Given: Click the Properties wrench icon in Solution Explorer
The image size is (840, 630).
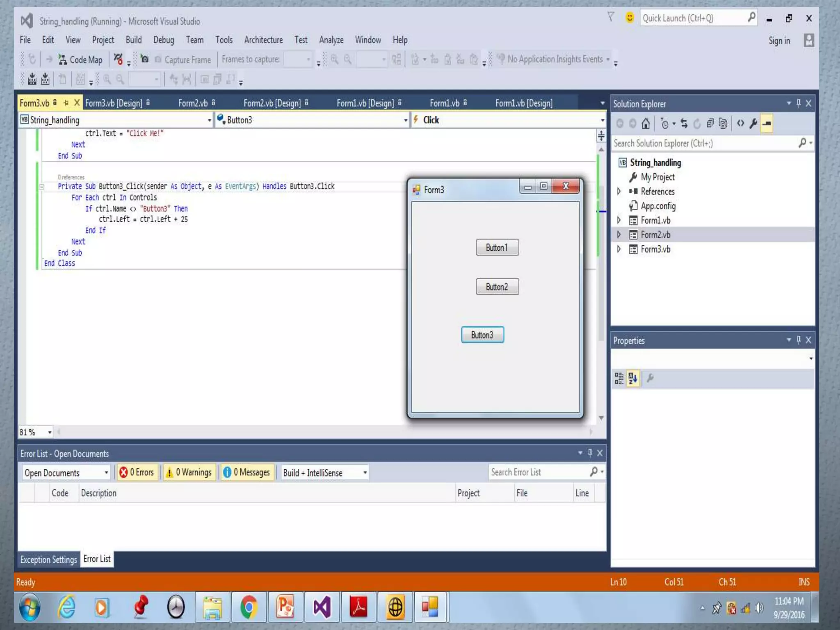Looking at the screenshot, I should click(x=753, y=123).
